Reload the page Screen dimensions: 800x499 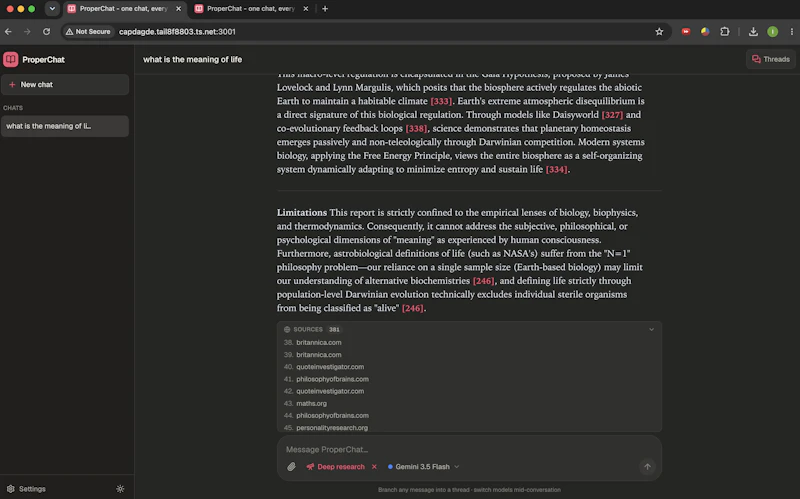(x=46, y=32)
